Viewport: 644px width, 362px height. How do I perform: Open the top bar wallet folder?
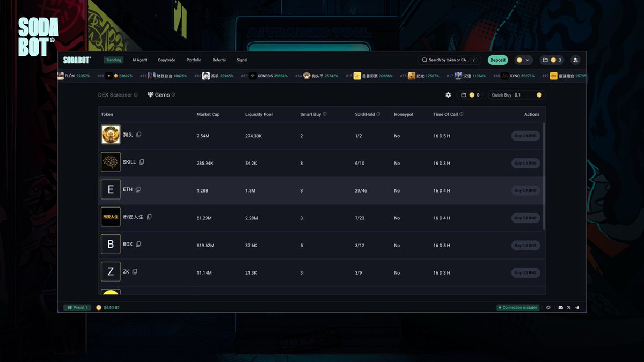pyautogui.click(x=552, y=60)
